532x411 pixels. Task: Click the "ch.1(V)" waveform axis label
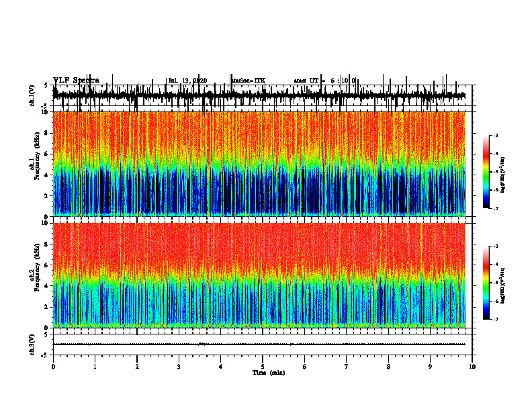click(x=32, y=95)
